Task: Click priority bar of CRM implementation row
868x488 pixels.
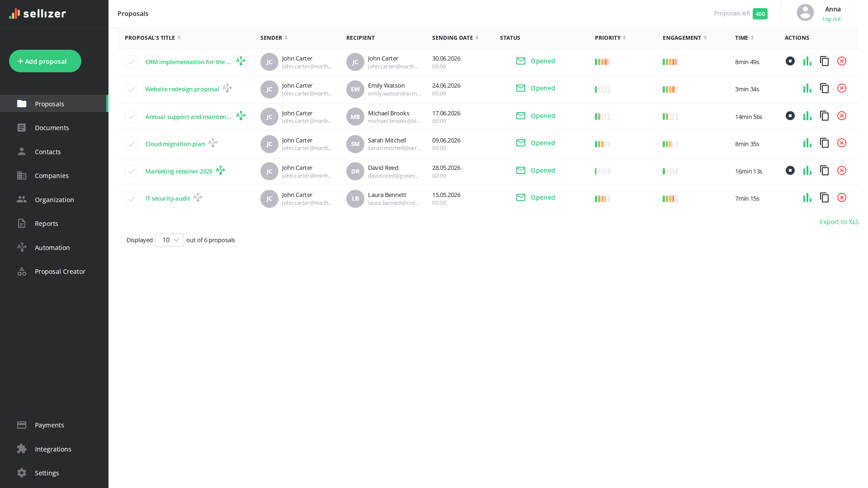Action: [602, 62]
